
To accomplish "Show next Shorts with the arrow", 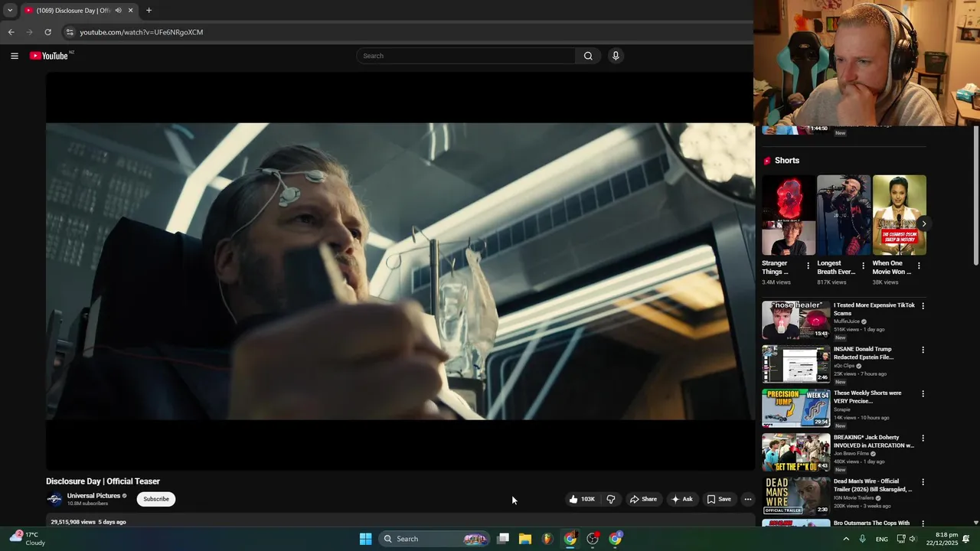I will (x=923, y=224).
